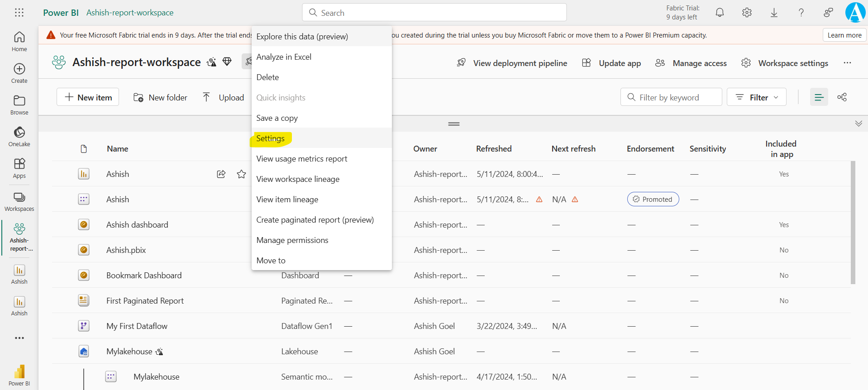Choose Settings in the context menu
Screen dimensions: 868x390
(x=271, y=138)
